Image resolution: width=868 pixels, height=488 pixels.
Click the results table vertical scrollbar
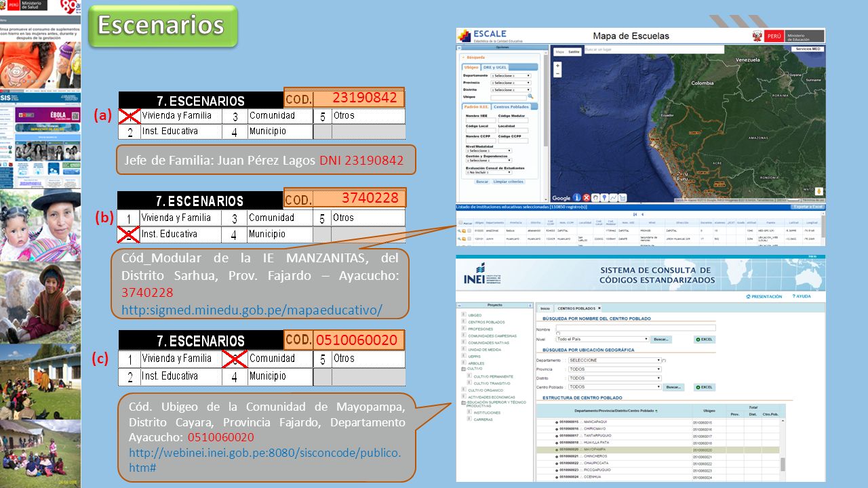pos(782,451)
